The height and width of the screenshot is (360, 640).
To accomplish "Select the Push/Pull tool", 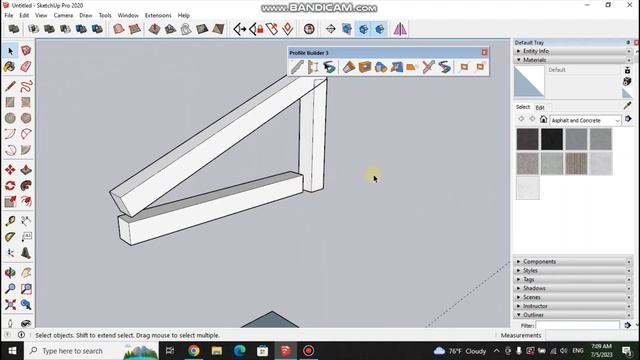I will tap(26, 169).
